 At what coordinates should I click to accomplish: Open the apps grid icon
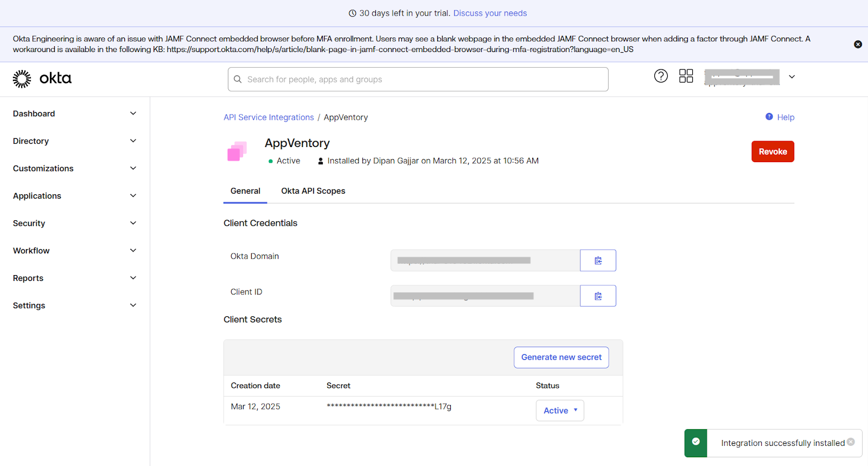click(x=686, y=76)
